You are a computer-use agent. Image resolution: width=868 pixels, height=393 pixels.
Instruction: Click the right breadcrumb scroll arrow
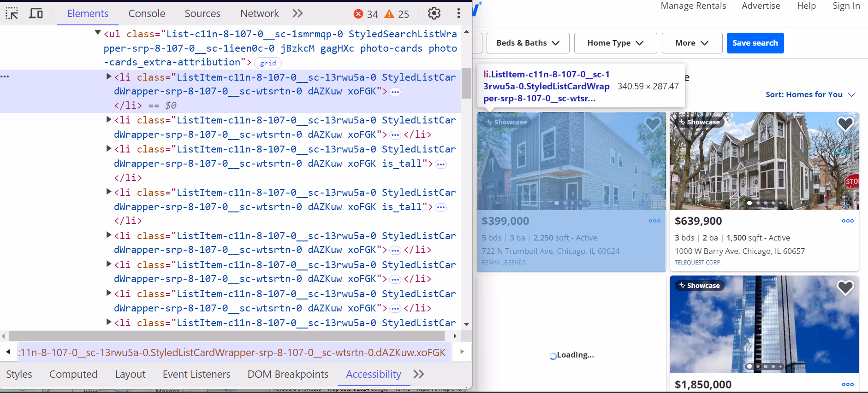coord(462,352)
